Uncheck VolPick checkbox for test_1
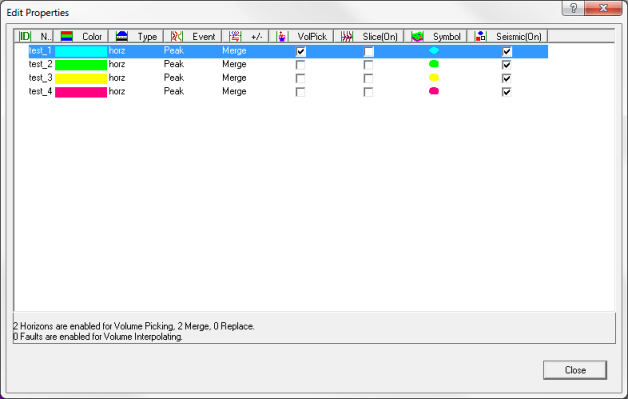The image size is (628, 399). (x=300, y=51)
